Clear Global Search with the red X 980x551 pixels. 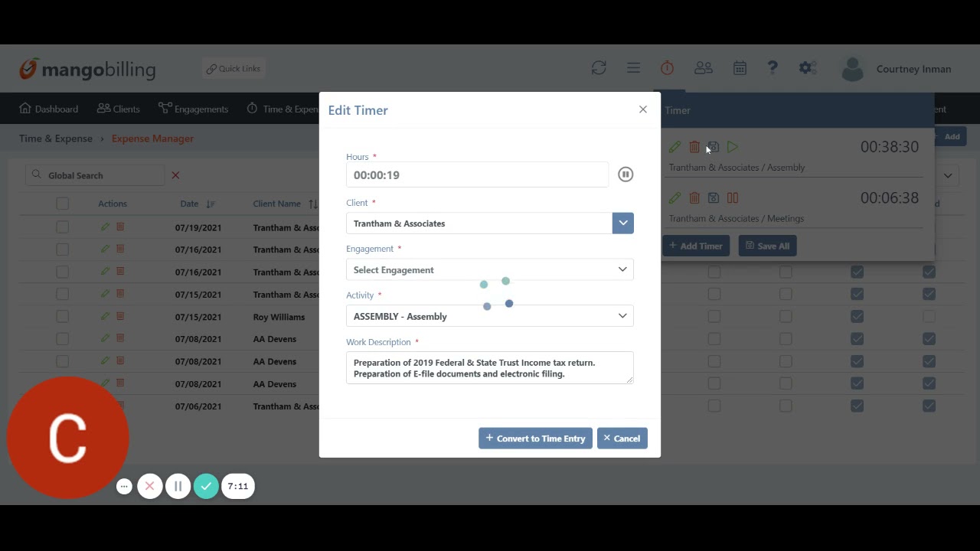(175, 175)
